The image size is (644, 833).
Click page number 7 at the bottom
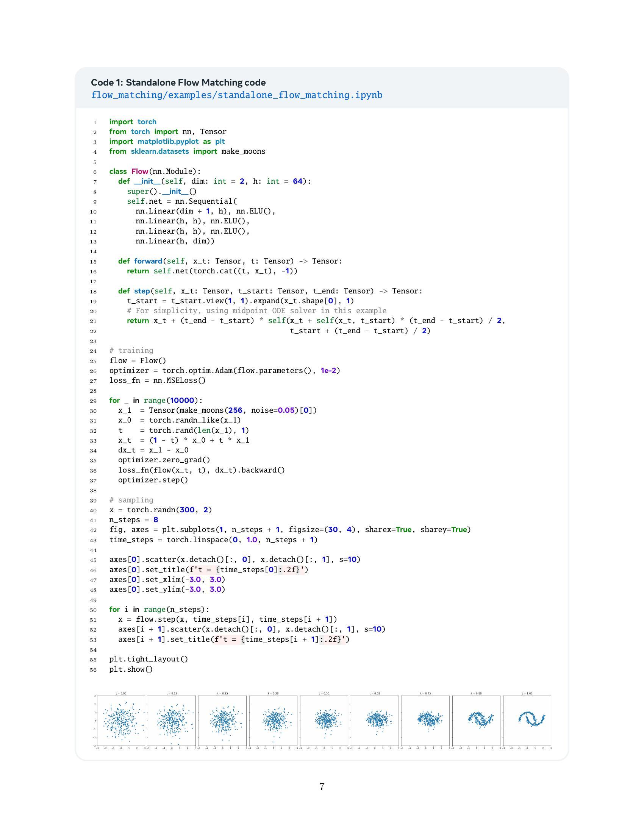click(x=322, y=786)
